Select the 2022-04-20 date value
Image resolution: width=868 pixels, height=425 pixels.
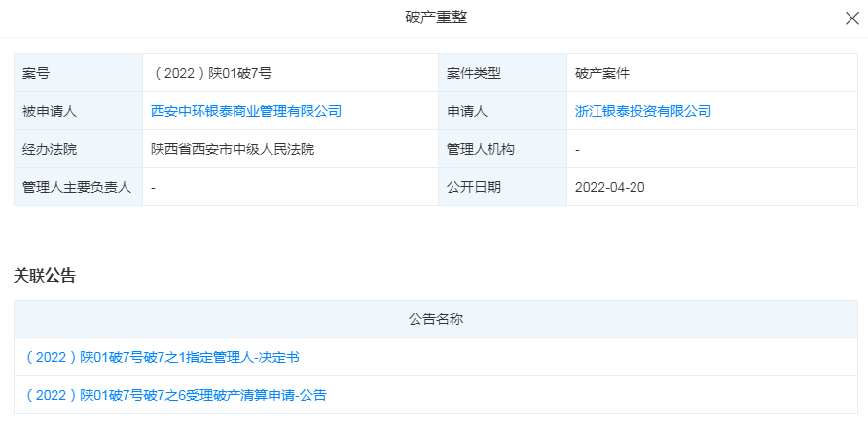click(610, 187)
